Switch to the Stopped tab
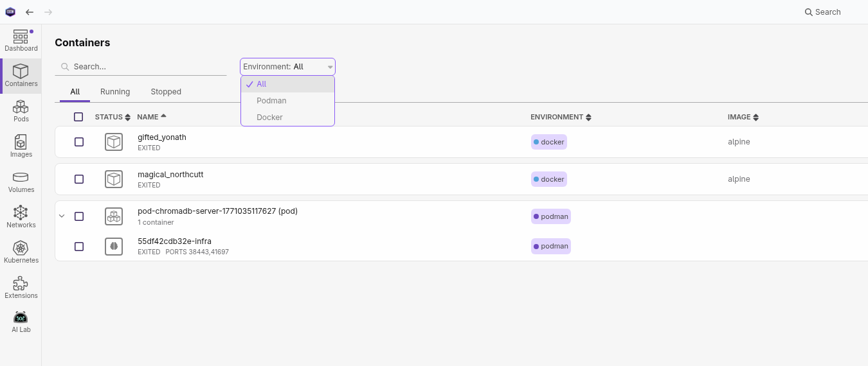Image resolution: width=868 pixels, height=366 pixels. tap(166, 92)
